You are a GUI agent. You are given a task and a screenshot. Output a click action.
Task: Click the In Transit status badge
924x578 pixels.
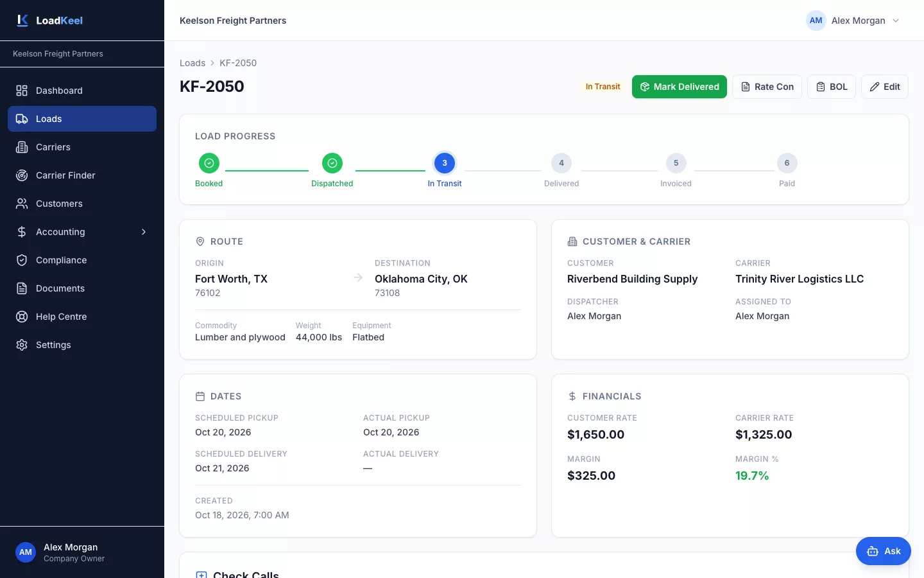point(603,87)
